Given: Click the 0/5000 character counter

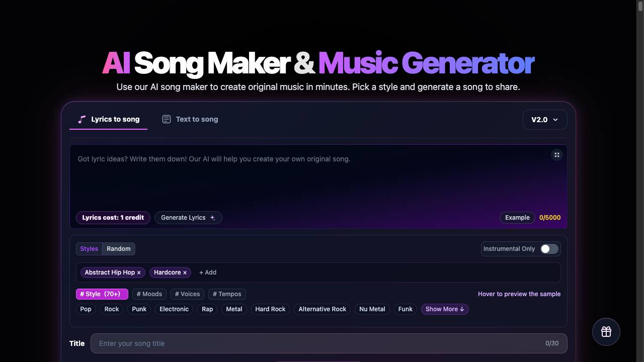Looking at the screenshot, I should [x=550, y=218].
